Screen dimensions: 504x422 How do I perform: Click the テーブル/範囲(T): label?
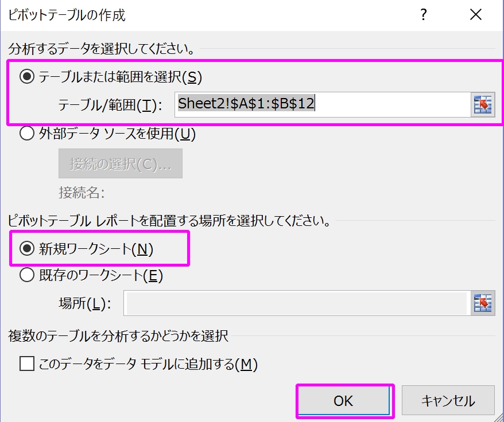coord(110,105)
